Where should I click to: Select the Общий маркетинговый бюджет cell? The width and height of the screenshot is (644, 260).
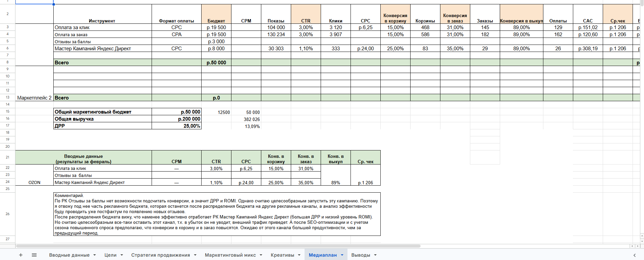[102, 112]
